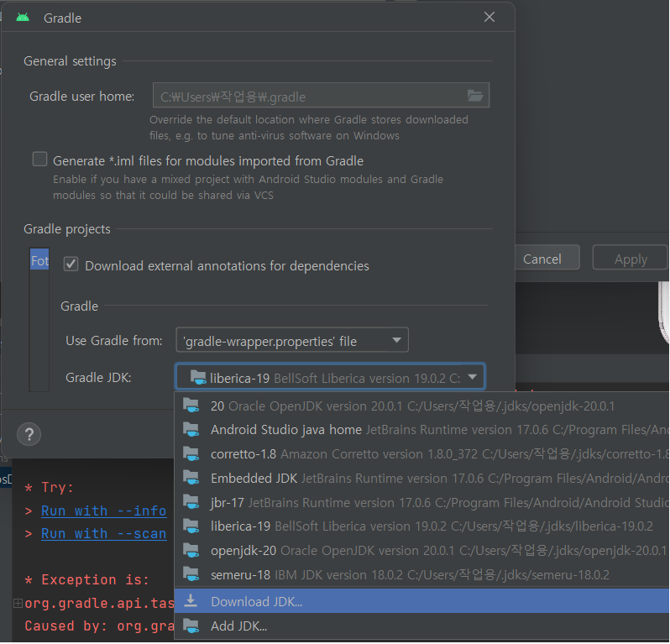Click the Android icon in Gradle title bar
This screenshot has width=670, height=644.
[23, 18]
